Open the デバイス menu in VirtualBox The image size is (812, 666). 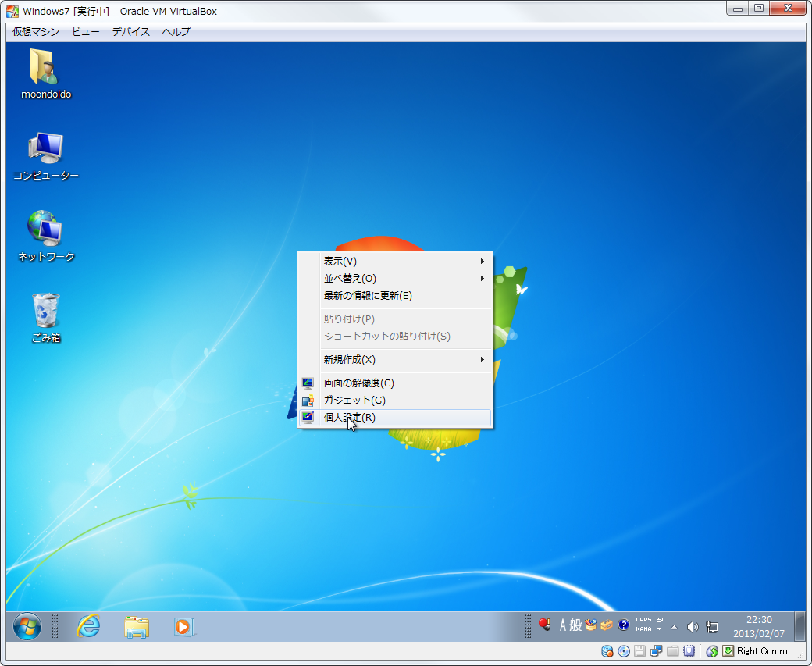coord(130,32)
